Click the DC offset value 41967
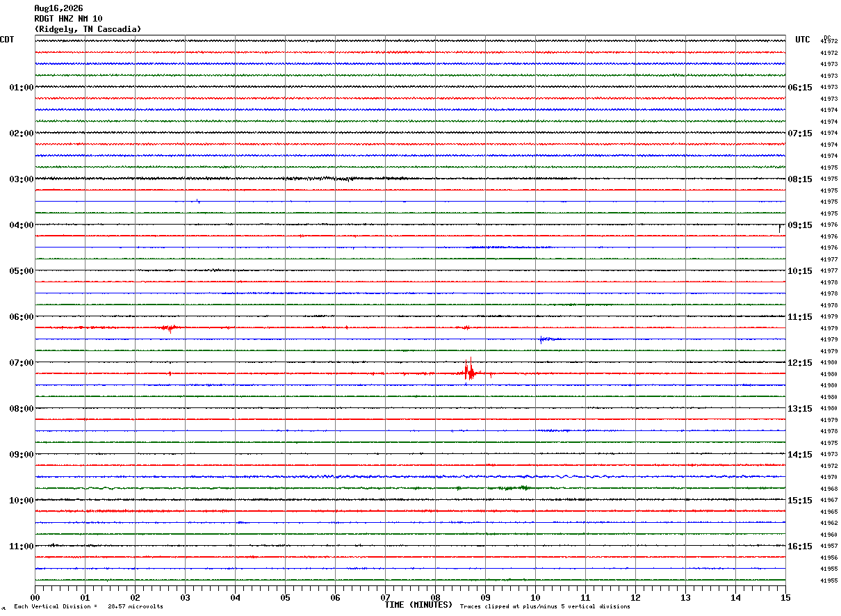This screenshot has height=616, width=841. [828, 501]
